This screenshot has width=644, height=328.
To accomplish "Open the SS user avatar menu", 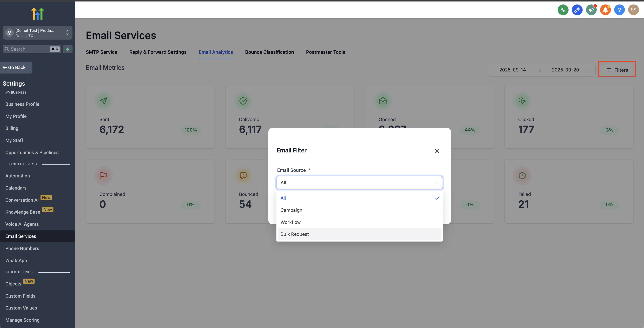I will click(x=633, y=10).
